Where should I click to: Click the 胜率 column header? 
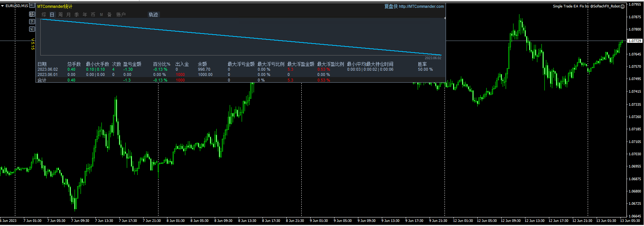click(x=422, y=64)
